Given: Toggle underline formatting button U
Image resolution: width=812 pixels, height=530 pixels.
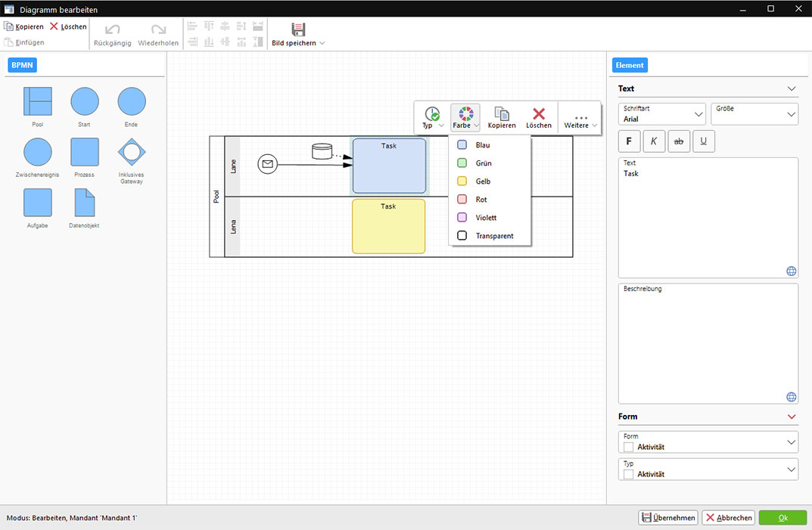Looking at the screenshot, I should click(703, 141).
